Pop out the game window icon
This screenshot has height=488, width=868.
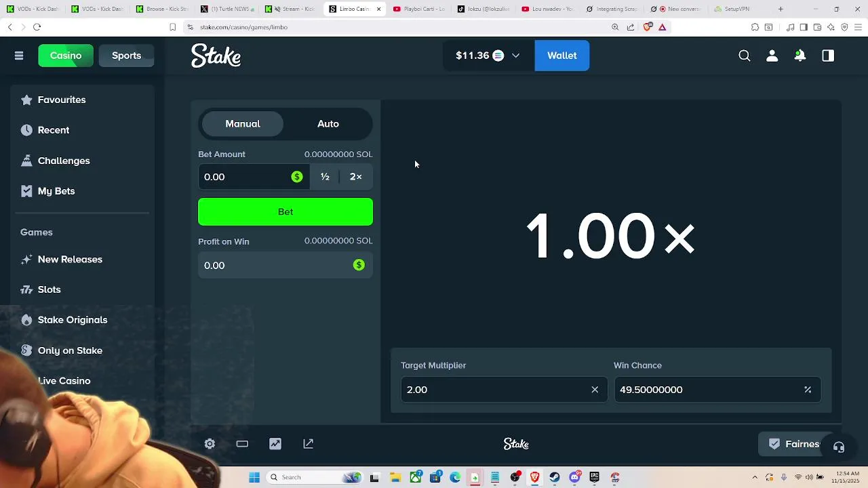[308, 444]
